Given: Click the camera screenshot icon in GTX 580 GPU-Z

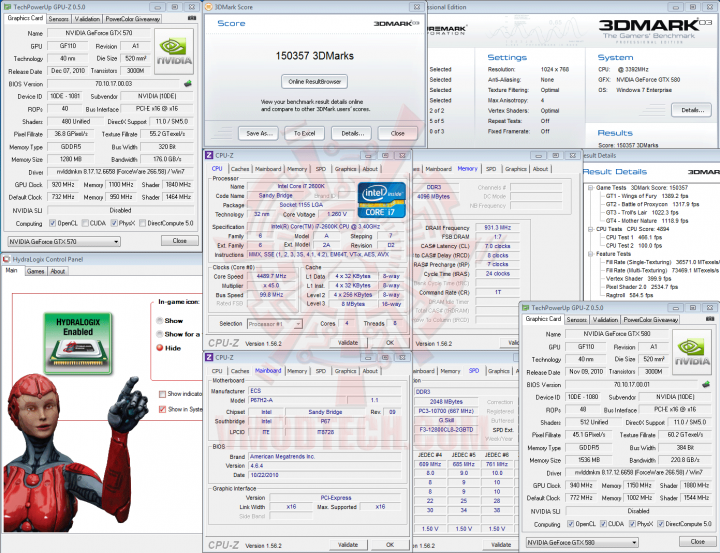Looking at the screenshot, I should (710, 318).
